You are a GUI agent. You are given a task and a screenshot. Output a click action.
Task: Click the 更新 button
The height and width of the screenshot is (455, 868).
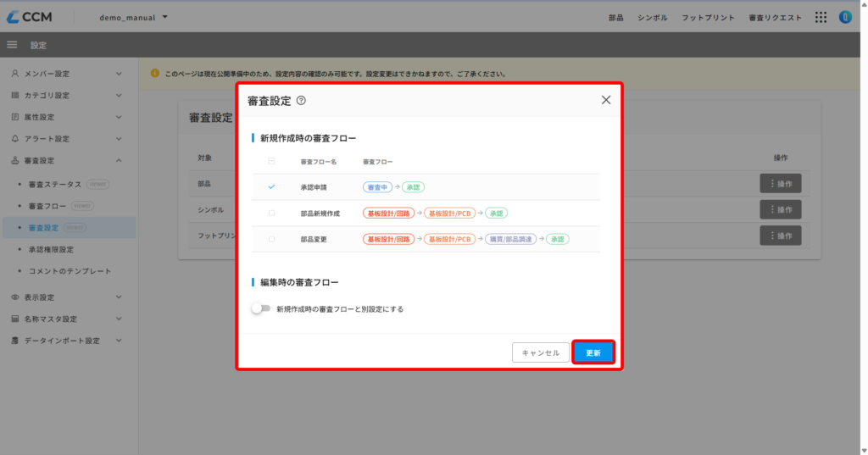pos(593,352)
